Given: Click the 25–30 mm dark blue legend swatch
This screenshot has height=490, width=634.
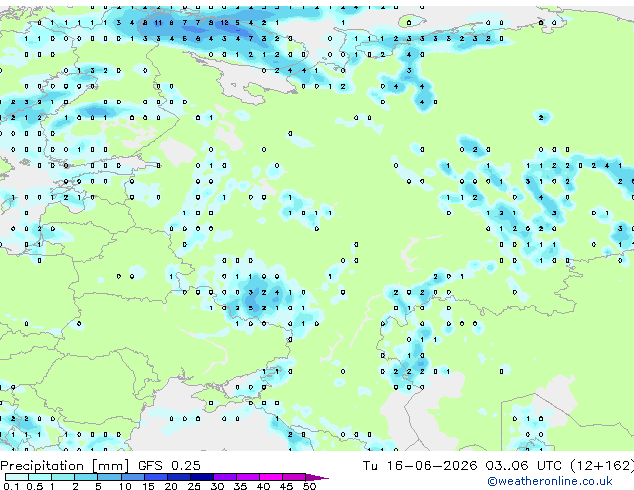Looking at the screenshot, I should click(202, 477).
